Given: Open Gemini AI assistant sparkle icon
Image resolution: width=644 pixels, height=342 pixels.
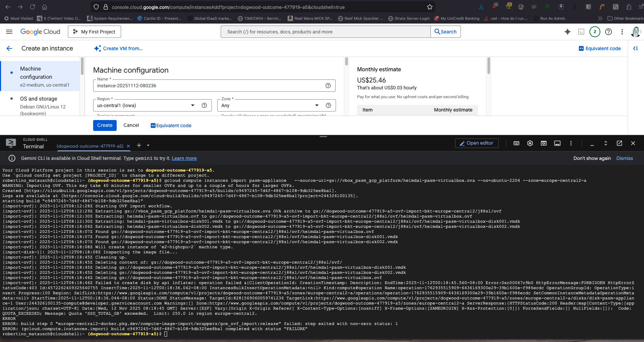Looking at the screenshot, I should [x=568, y=32].
